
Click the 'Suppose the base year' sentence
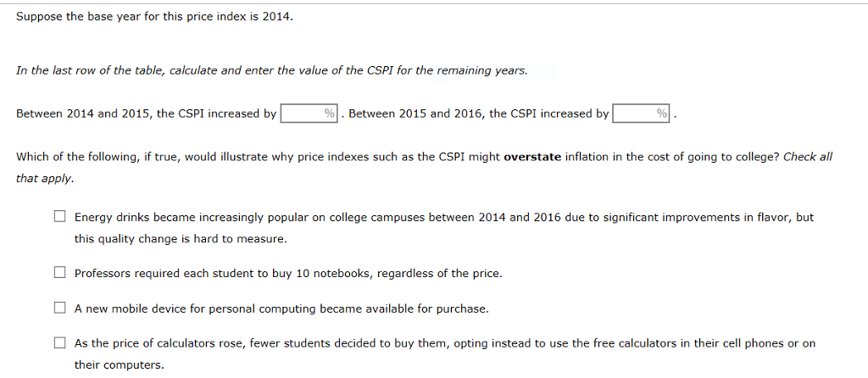pyautogui.click(x=154, y=17)
